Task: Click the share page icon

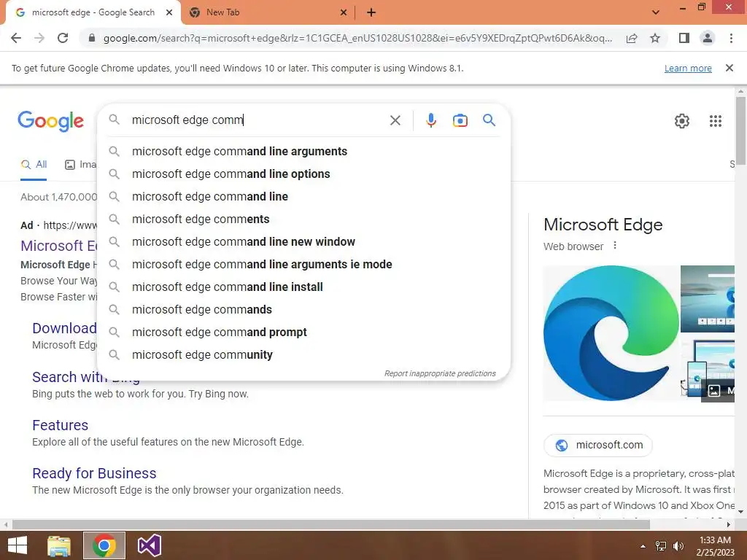Action: 632,38
